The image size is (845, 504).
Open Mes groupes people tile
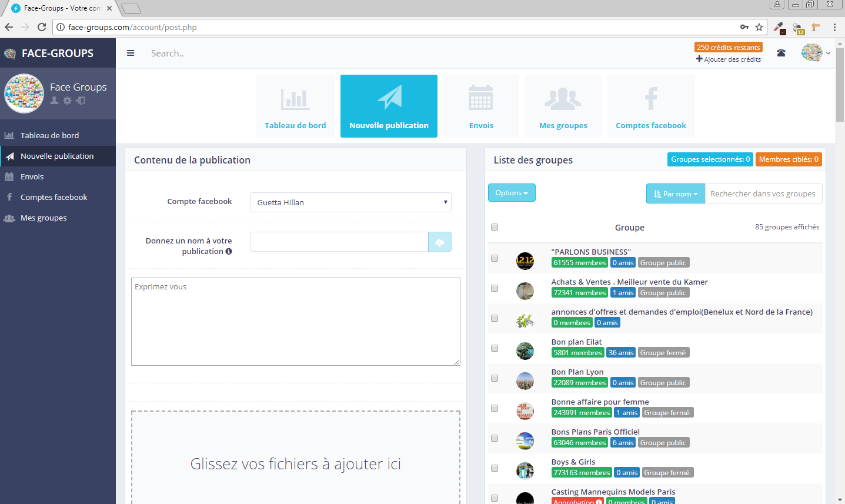point(563,106)
